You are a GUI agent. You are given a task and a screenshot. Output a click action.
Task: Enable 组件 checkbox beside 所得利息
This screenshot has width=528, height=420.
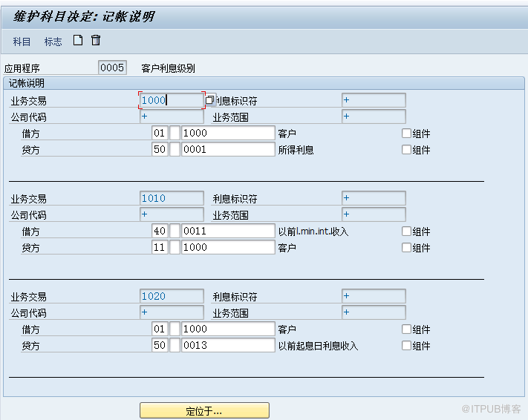click(x=406, y=149)
